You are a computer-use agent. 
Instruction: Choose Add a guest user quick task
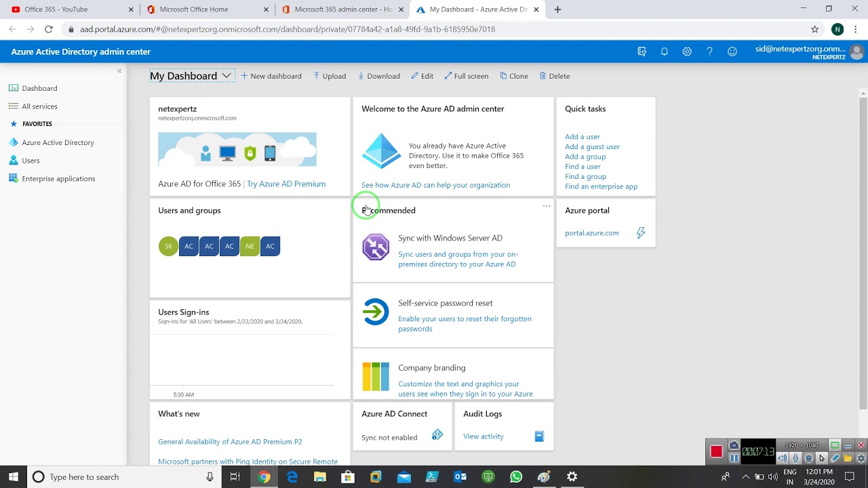[x=592, y=146]
